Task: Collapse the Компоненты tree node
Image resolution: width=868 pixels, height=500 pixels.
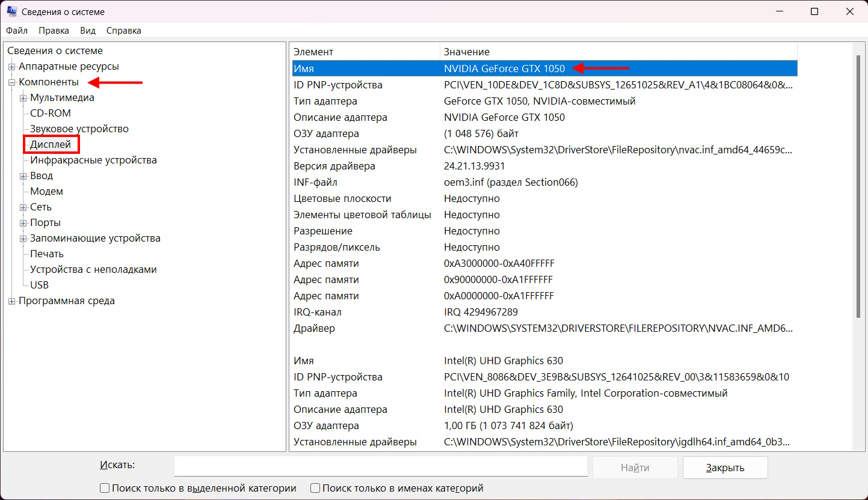Action: point(11,82)
